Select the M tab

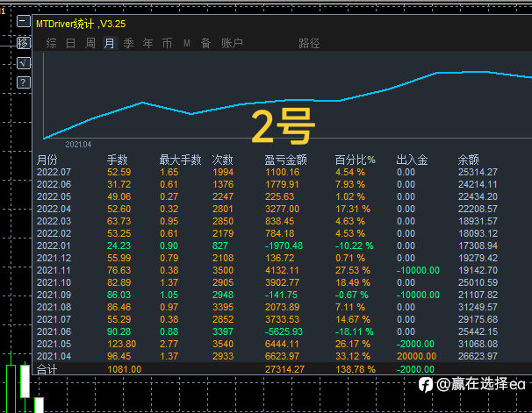click(x=187, y=43)
